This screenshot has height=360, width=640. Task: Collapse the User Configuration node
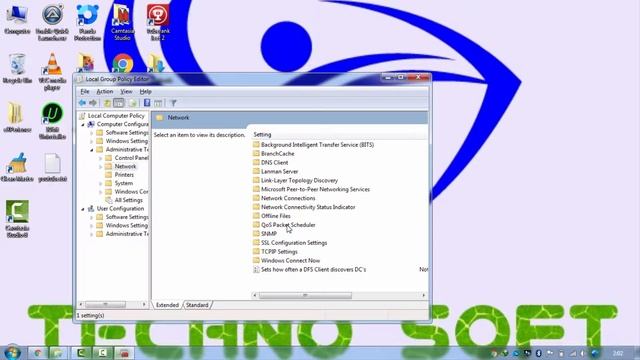(83, 209)
